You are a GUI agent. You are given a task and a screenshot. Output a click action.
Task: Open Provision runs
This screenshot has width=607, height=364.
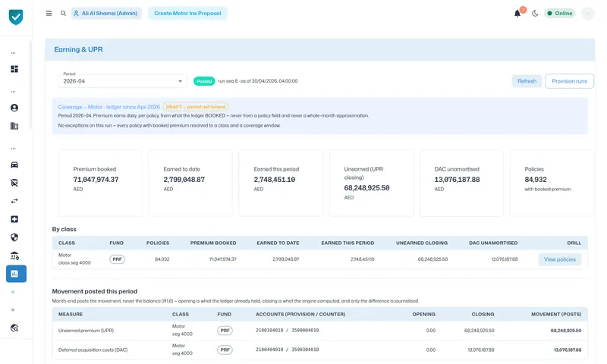click(570, 81)
